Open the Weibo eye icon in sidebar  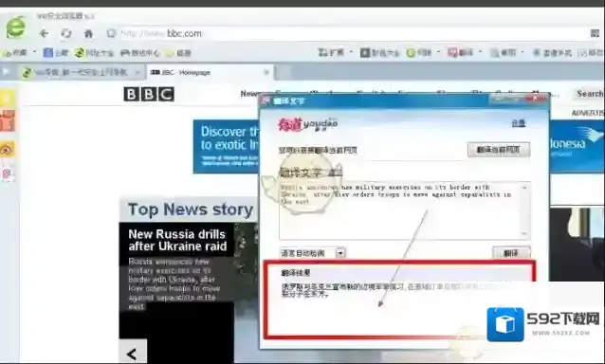click(8, 149)
